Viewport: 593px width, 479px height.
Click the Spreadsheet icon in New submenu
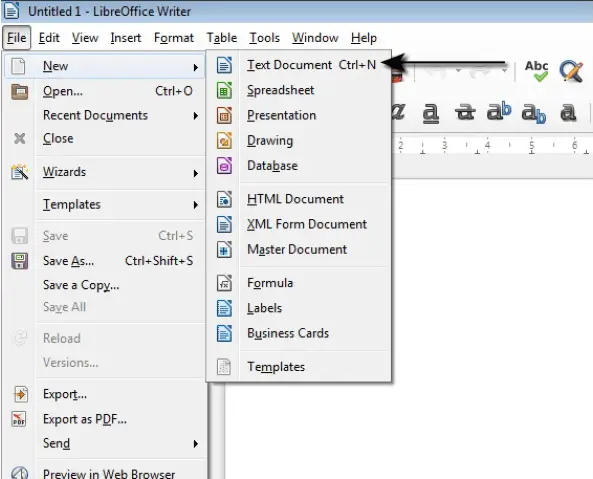[224, 90]
